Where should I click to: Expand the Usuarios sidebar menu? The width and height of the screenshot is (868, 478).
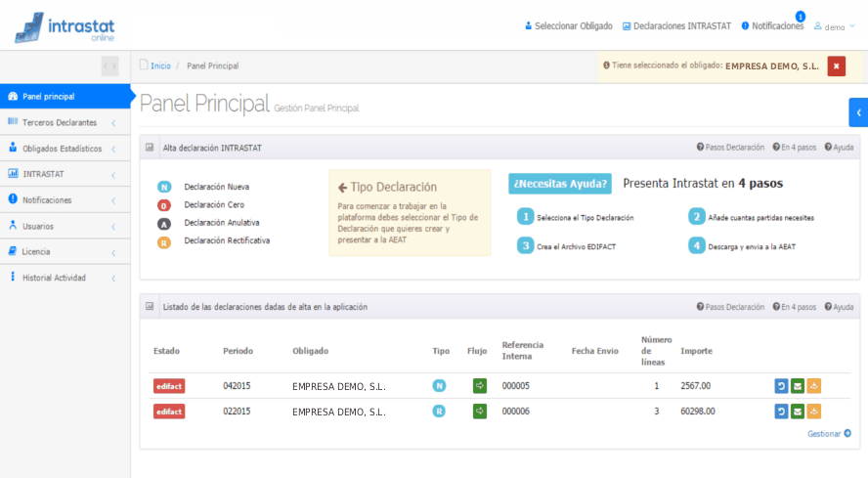point(65,226)
